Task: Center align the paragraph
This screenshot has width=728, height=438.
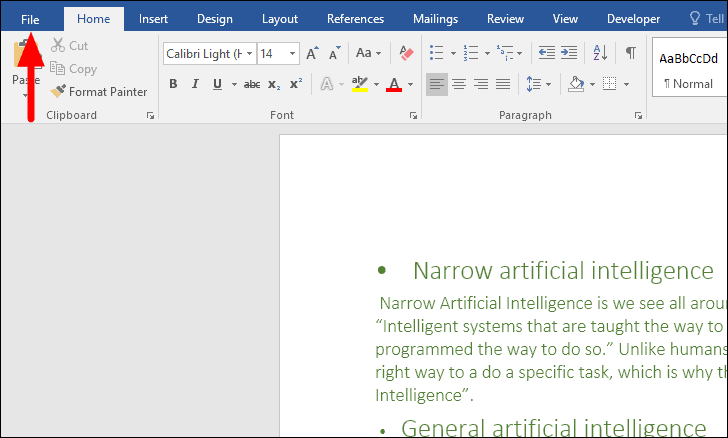Action: (459, 84)
